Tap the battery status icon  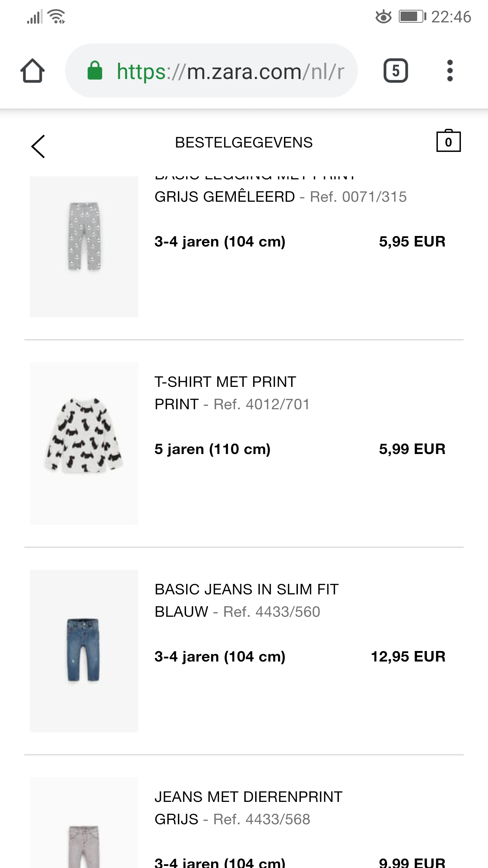[x=412, y=17]
